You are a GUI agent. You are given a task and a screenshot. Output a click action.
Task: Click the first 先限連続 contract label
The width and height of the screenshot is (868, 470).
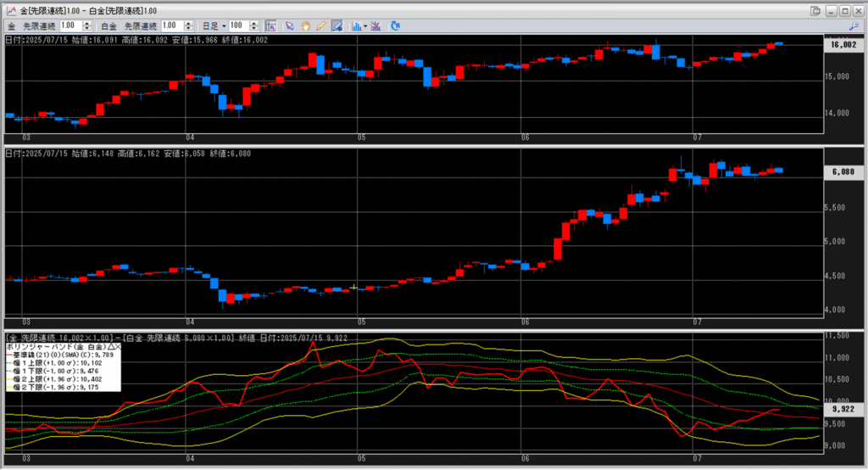(x=39, y=26)
